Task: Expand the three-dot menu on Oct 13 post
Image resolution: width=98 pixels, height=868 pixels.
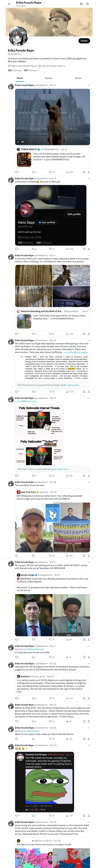Action: (89, 179)
